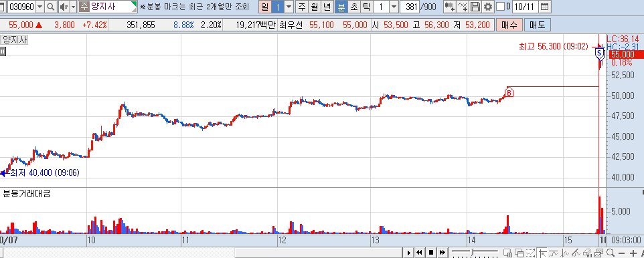
Task: Click the 매수 buy button
Action: click(509, 25)
